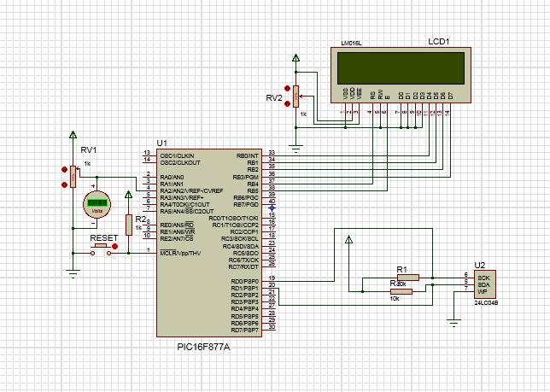The image size is (550, 392).
Task: Toggle the RESET push button
Action: coord(101,249)
